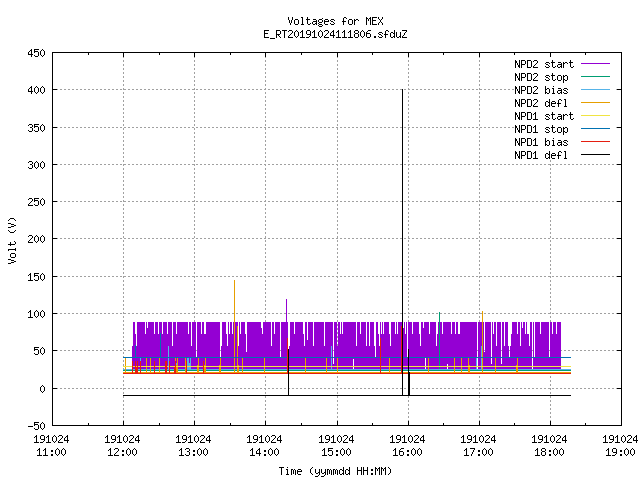The height and width of the screenshot is (480, 640).
Task: Click the 'NPD1 defl' legend label
Action: [541, 156]
